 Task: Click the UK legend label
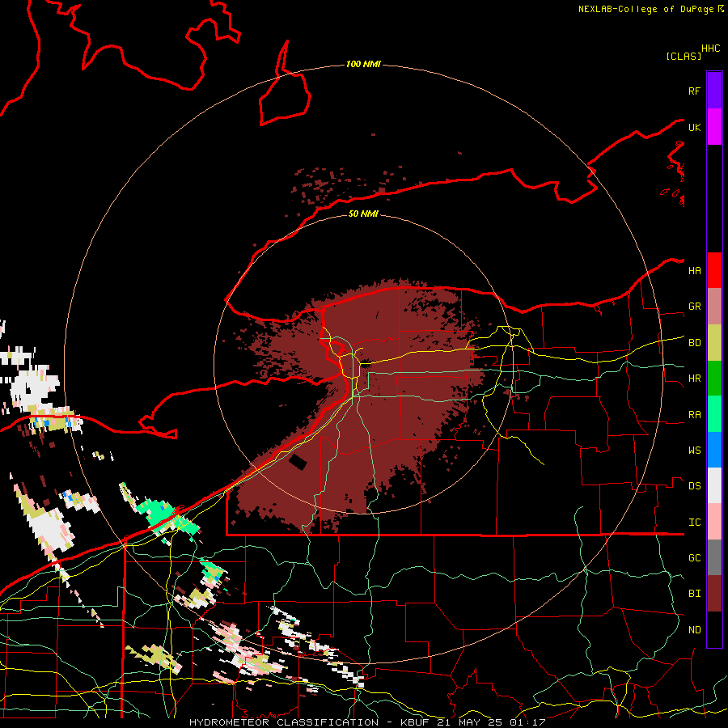[694, 127]
